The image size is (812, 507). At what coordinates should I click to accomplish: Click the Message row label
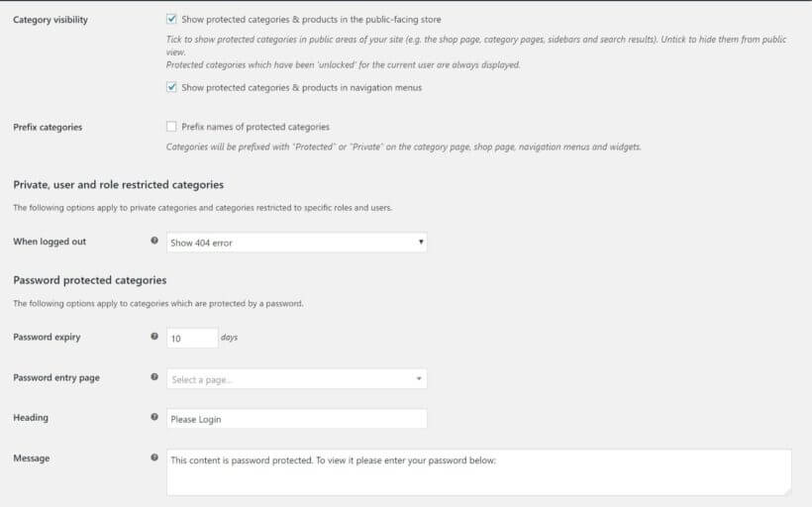32,457
